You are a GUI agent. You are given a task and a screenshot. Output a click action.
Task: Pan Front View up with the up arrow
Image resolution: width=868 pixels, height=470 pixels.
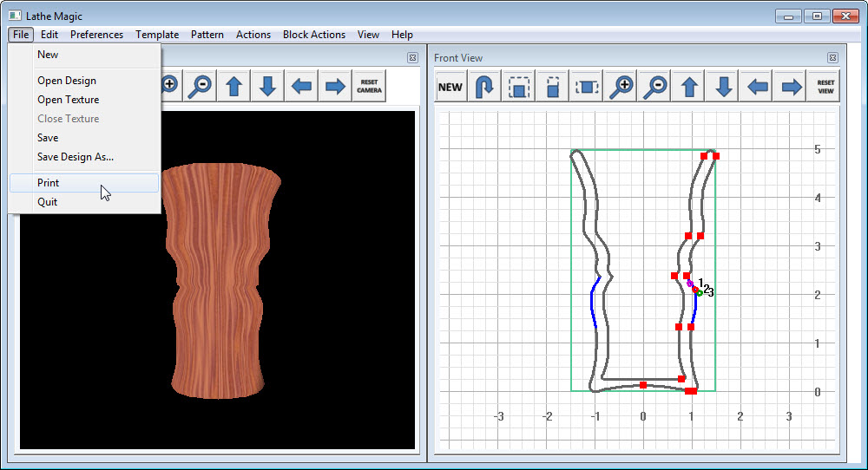690,87
